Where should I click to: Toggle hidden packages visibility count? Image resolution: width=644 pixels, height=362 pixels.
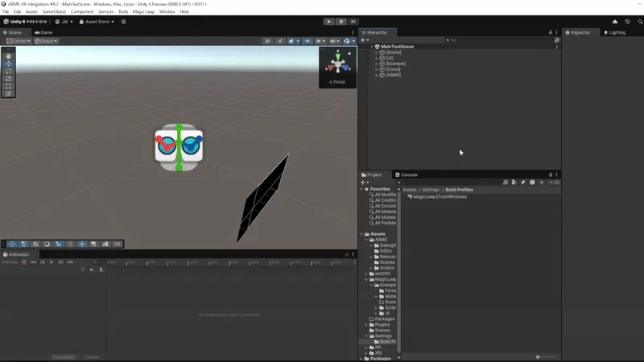[x=554, y=183]
